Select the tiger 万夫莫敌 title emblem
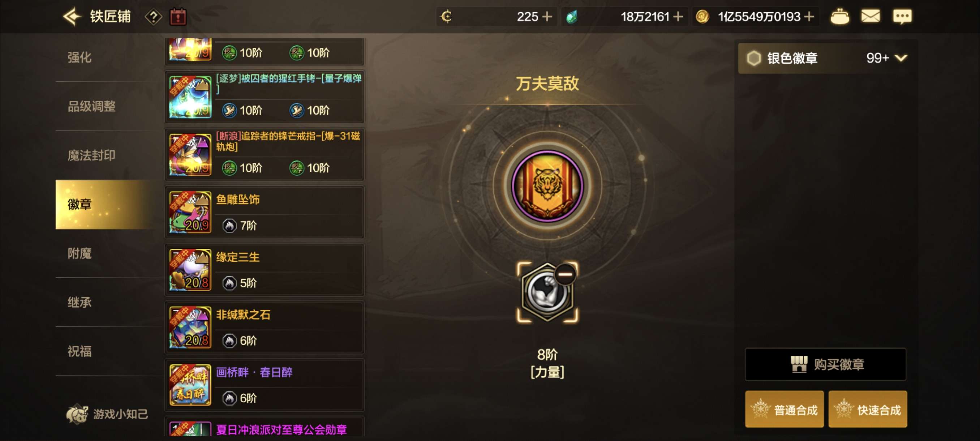The width and height of the screenshot is (980, 441). click(547, 186)
